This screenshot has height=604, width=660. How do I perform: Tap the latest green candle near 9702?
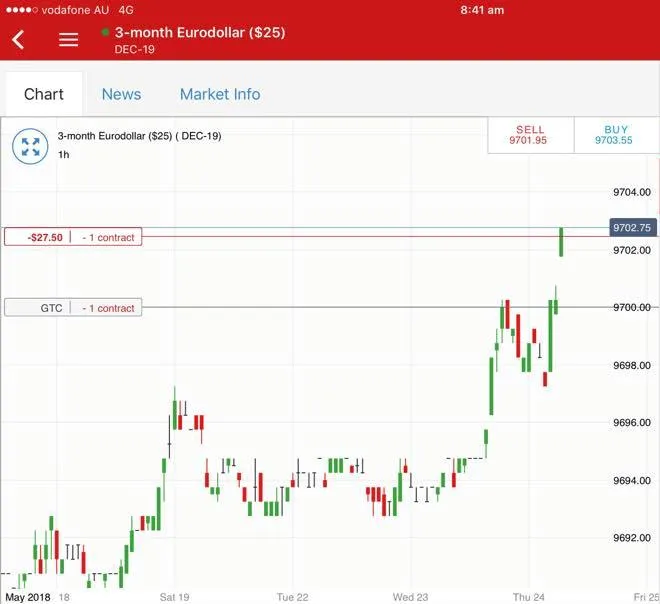[561, 242]
